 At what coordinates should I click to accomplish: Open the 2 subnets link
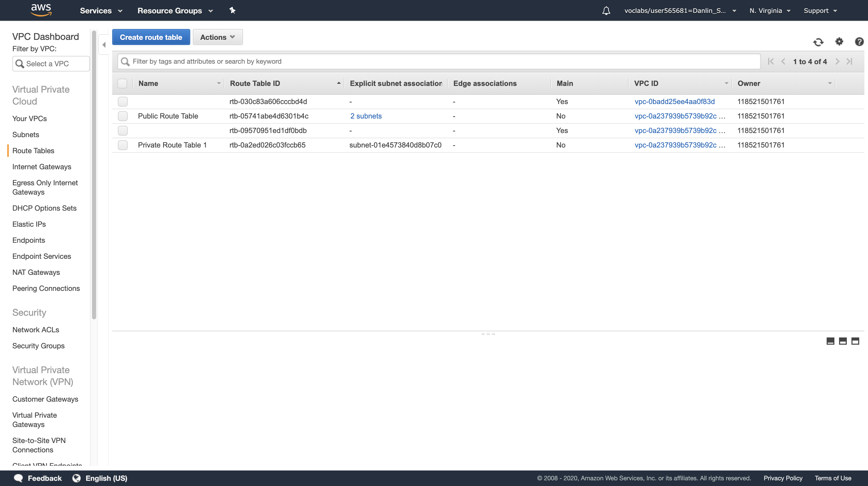(366, 116)
